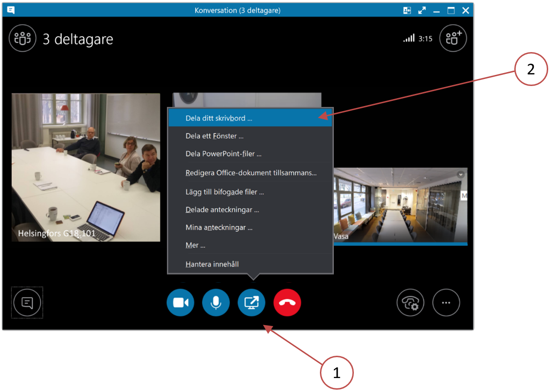Expand the Vasa video dropdown arrow
This screenshot has height=392, width=551.
(x=460, y=174)
